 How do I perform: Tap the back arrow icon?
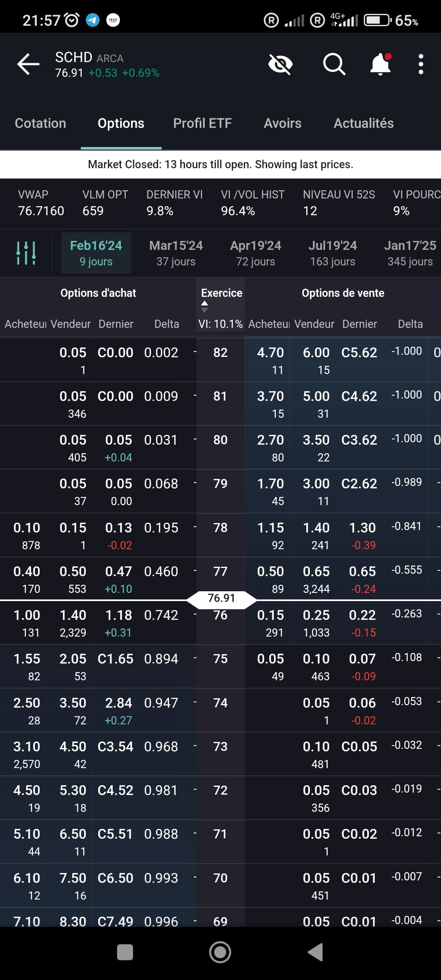(28, 64)
